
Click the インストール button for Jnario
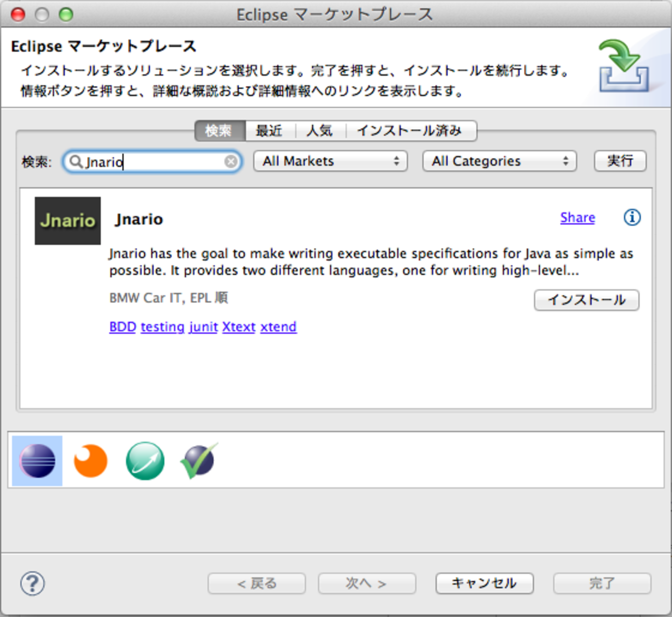point(587,300)
